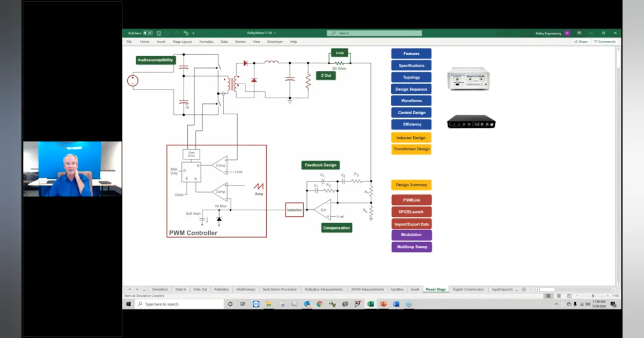Open the Transformer Design tool

click(x=411, y=149)
